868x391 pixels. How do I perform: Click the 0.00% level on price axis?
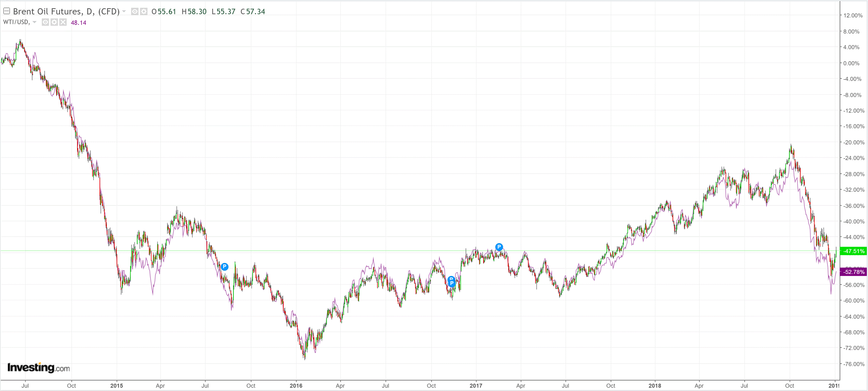click(851, 63)
